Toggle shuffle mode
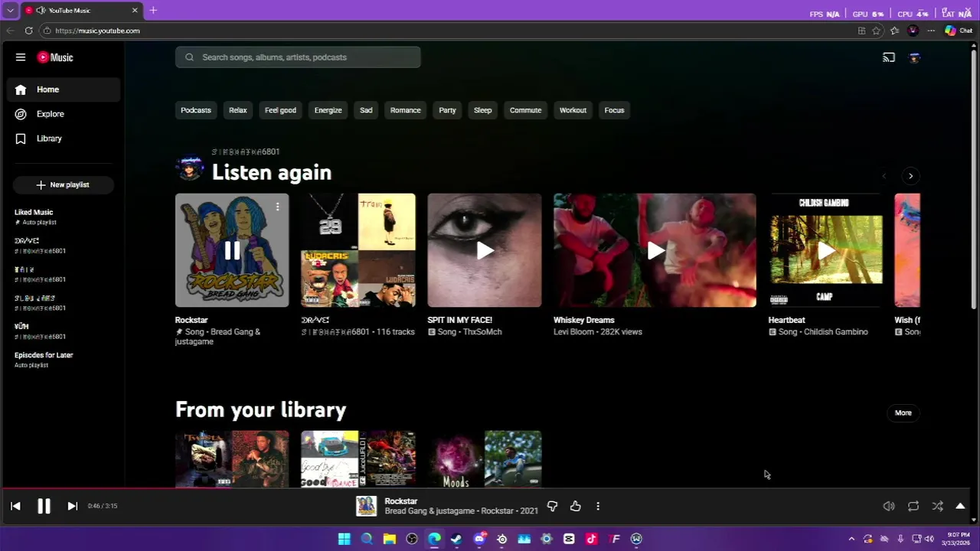The height and width of the screenshot is (551, 980). (x=937, y=506)
